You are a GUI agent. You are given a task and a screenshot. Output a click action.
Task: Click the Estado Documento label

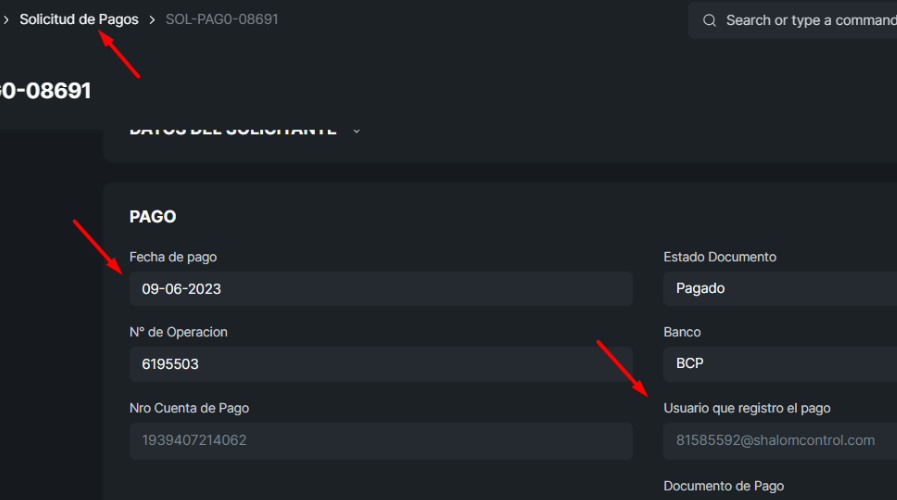point(720,257)
